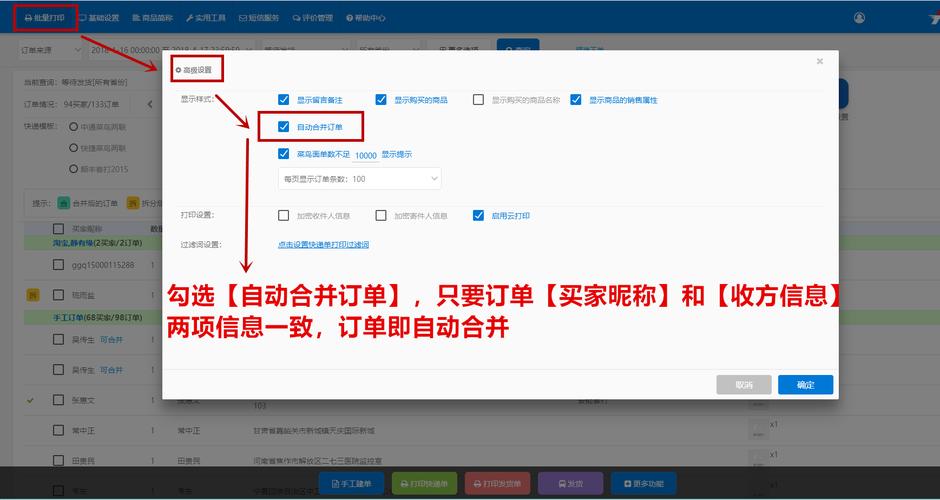Viewport: 940px width, 500px height.
Task: Select 顺丰套打2015 radio option
Action: point(73,169)
